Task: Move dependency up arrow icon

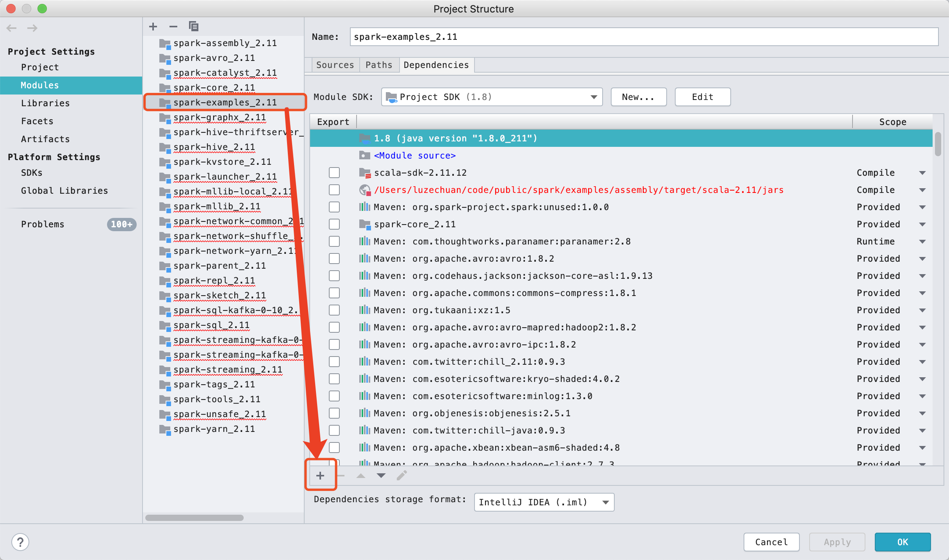Action: pyautogui.click(x=361, y=475)
